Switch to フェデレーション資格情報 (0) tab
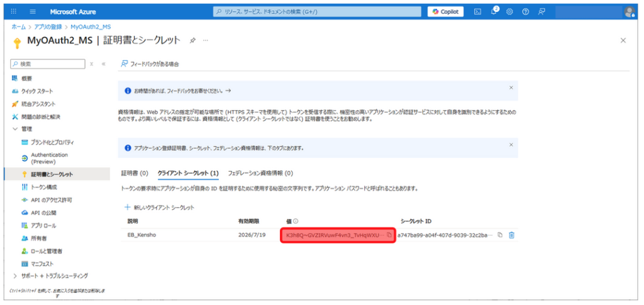 pyautogui.click(x=260, y=173)
